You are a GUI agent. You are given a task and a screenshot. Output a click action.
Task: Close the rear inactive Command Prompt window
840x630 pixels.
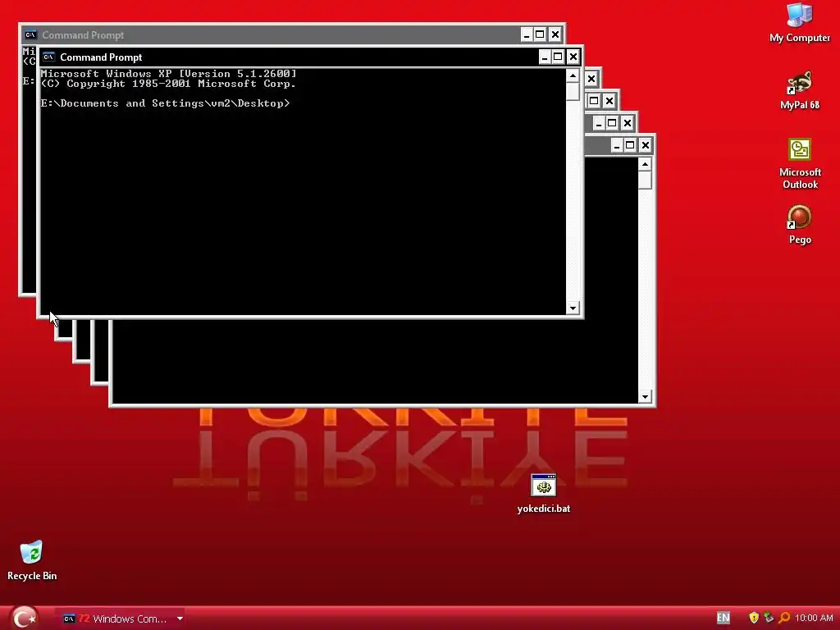click(x=555, y=34)
